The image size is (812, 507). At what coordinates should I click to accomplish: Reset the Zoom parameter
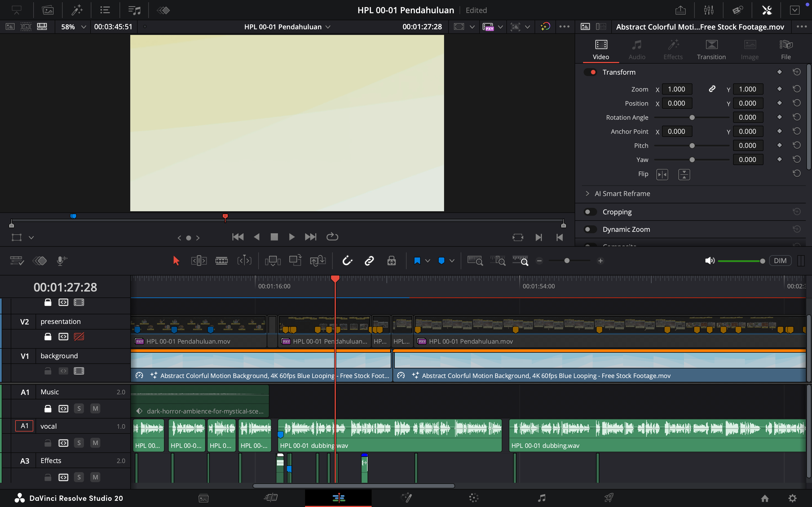(796, 89)
